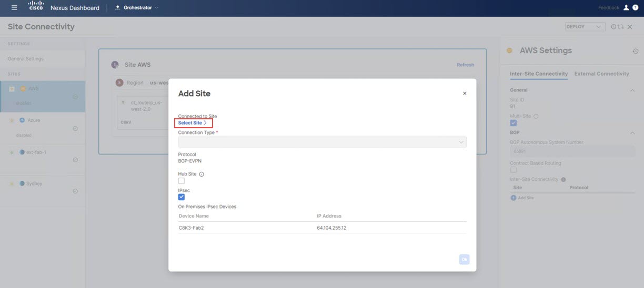Switch to the External Connectivity tab

[x=601, y=74]
